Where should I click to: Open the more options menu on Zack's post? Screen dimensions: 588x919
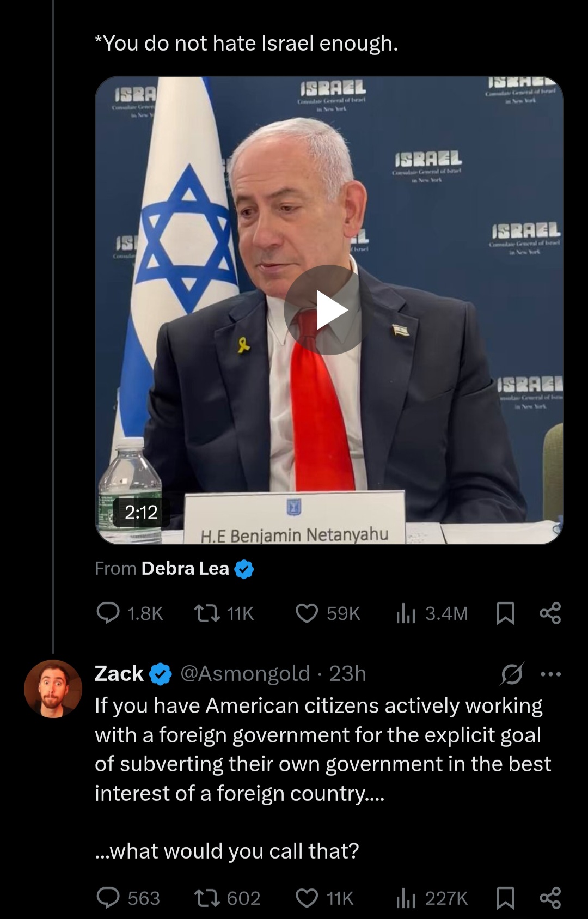point(550,674)
